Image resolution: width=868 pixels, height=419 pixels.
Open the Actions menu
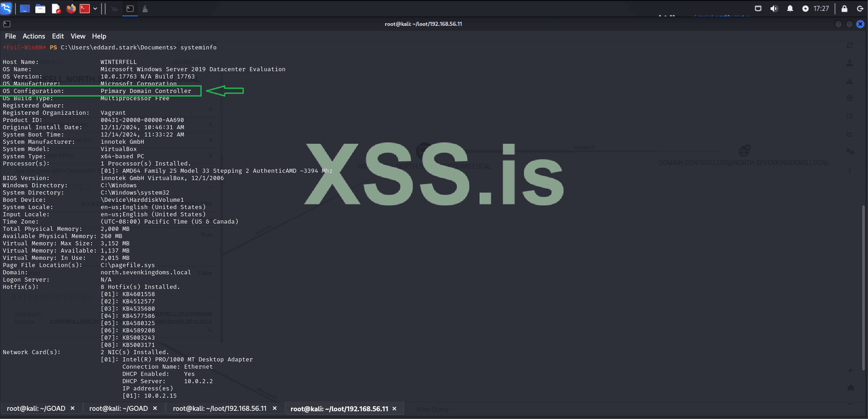[34, 36]
